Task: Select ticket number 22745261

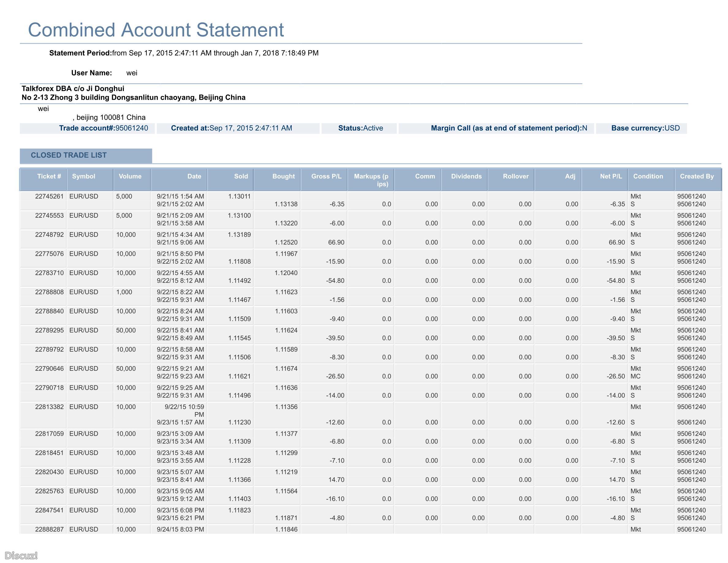Action: click(49, 197)
